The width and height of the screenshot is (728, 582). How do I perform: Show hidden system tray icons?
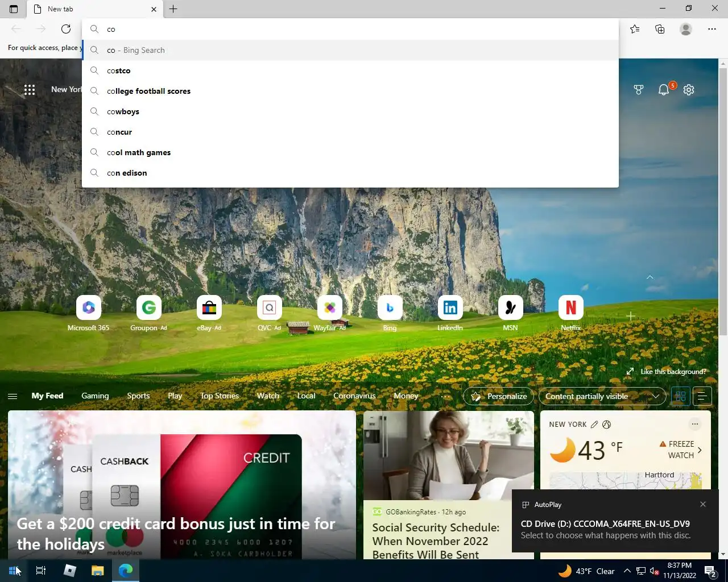click(x=627, y=571)
